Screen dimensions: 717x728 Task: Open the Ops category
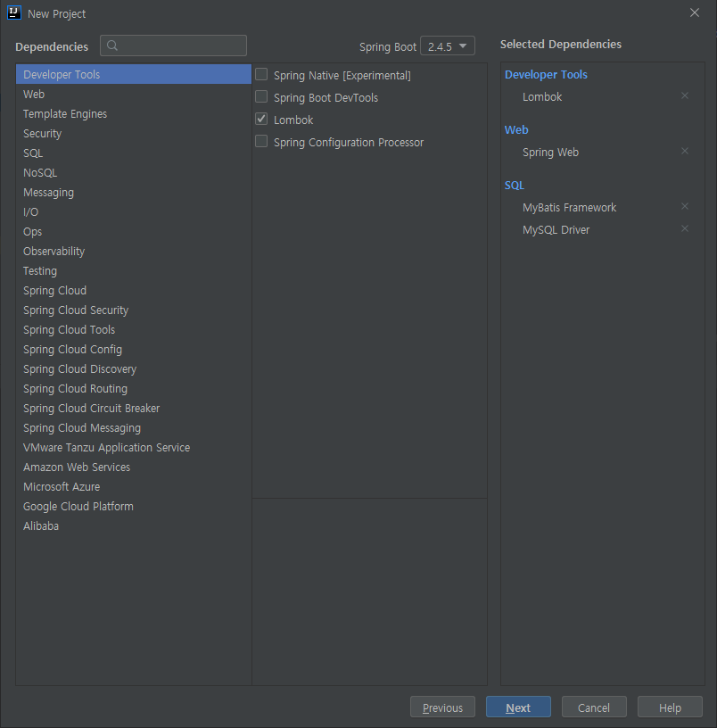(134, 232)
